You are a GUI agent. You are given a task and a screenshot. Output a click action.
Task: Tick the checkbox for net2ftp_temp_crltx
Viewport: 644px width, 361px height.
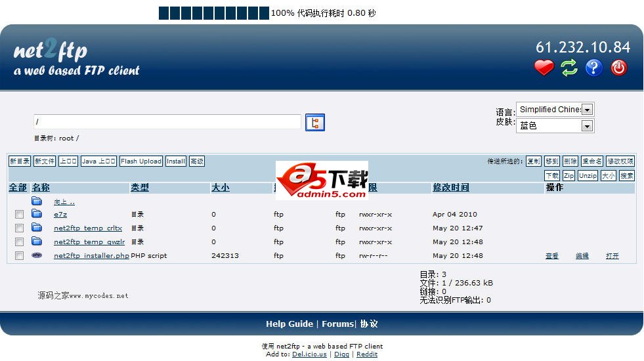tap(19, 228)
